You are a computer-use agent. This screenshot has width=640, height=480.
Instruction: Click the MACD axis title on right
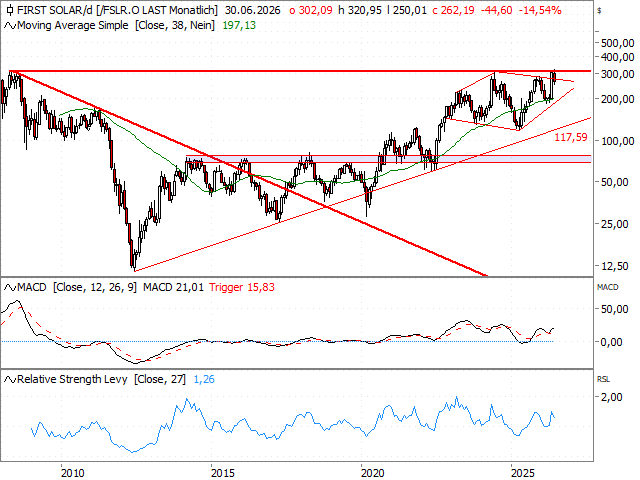(x=607, y=287)
